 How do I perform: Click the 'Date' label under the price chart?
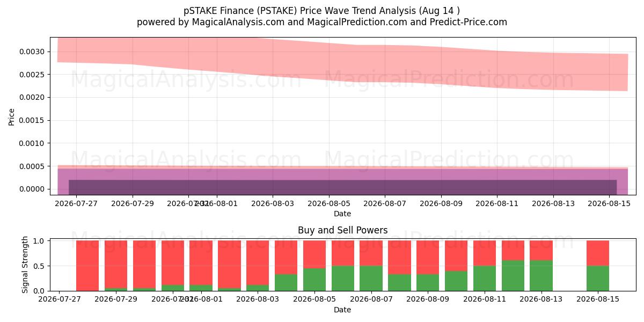coord(342,214)
